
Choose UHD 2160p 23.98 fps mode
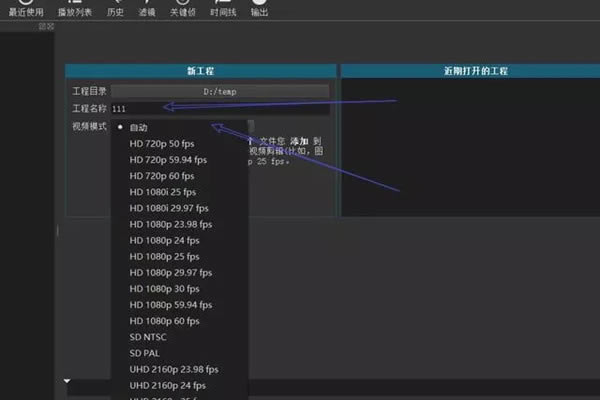(x=175, y=369)
